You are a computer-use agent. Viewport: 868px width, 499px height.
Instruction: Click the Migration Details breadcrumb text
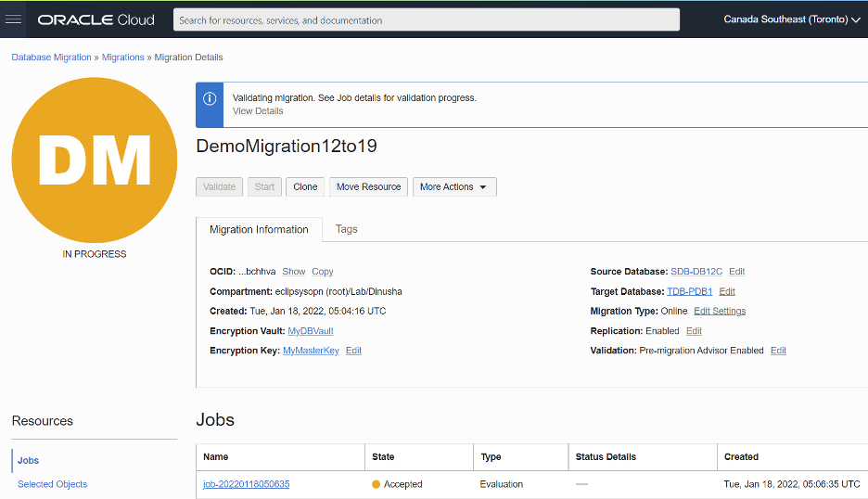click(189, 58)
